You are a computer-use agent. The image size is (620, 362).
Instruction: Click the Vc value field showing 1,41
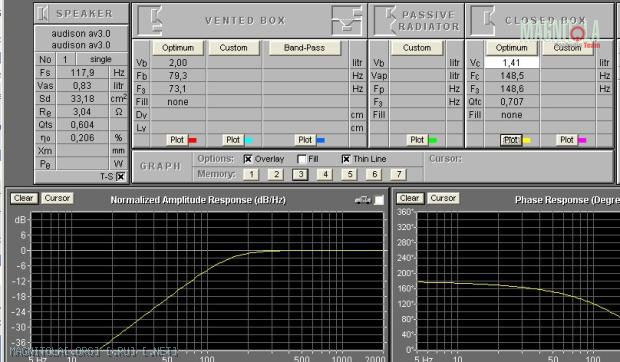tap(512, 62)
